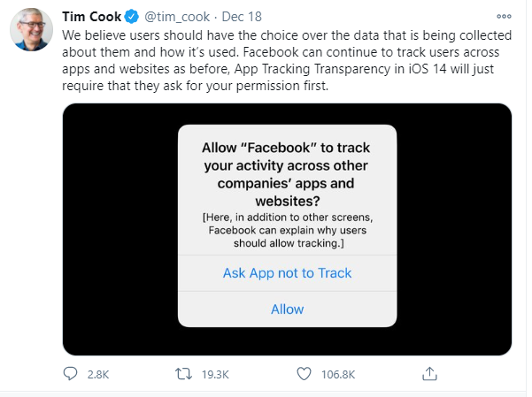
Task: Click the Dec 18 timestamp
Action: 242,17
